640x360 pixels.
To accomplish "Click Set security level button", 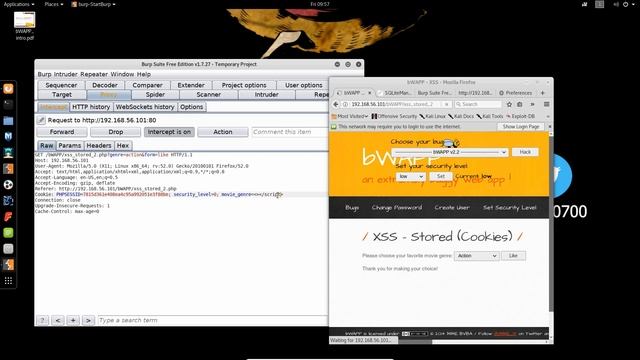I will click(x=441, y=176).
